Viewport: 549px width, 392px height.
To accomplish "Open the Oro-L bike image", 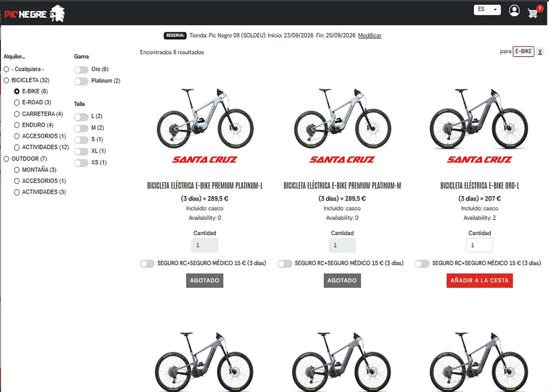I will click(x=480, y=119).
